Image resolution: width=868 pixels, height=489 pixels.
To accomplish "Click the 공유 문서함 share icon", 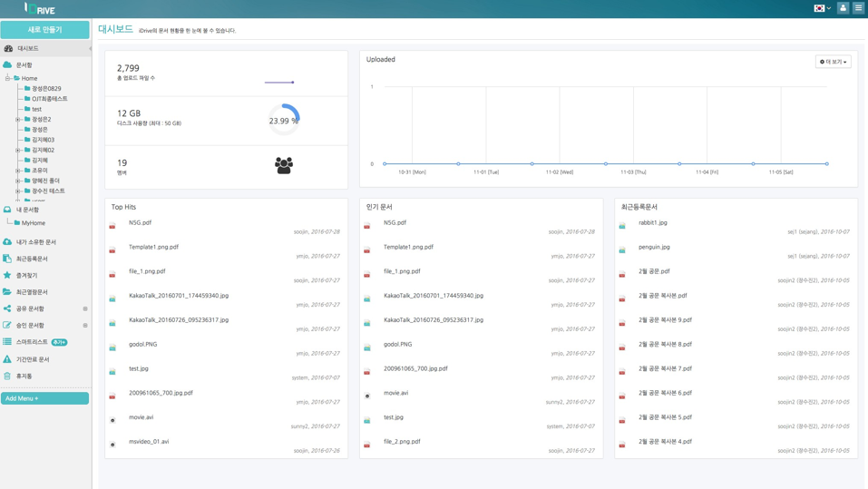I will tap(7, 308).
